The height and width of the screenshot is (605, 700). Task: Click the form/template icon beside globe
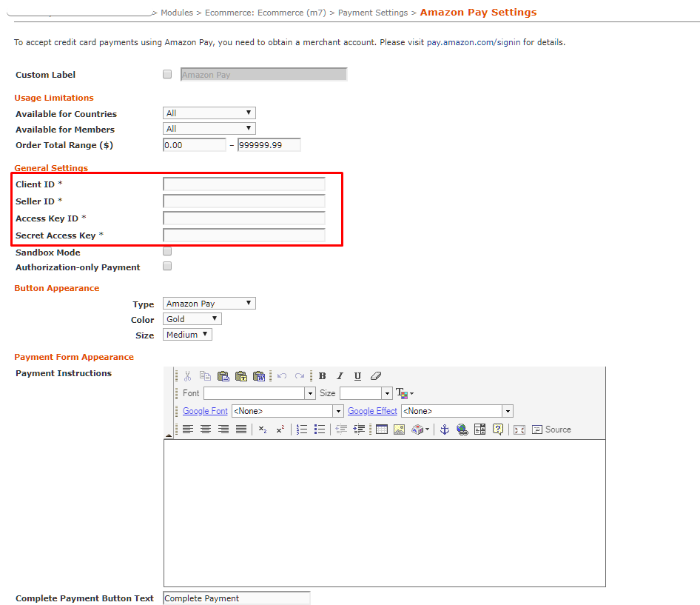click(x=480, y=429)
